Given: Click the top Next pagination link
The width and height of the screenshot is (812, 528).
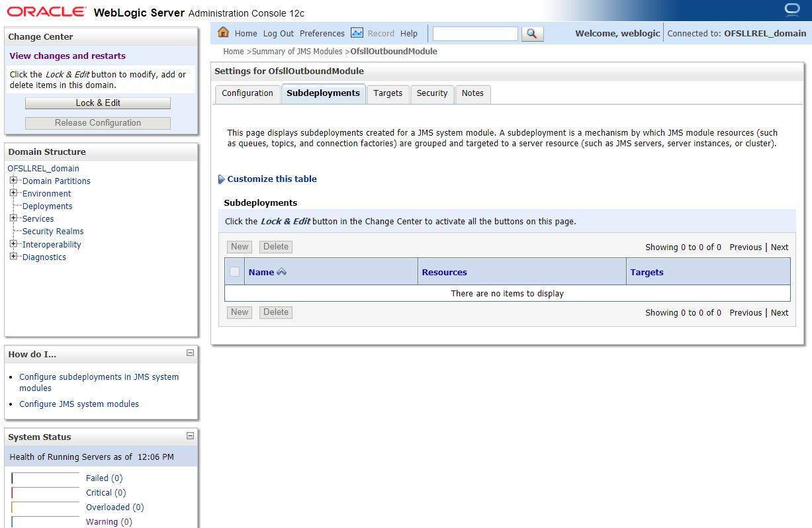Looking at the screenshot, I should point(780,247).
